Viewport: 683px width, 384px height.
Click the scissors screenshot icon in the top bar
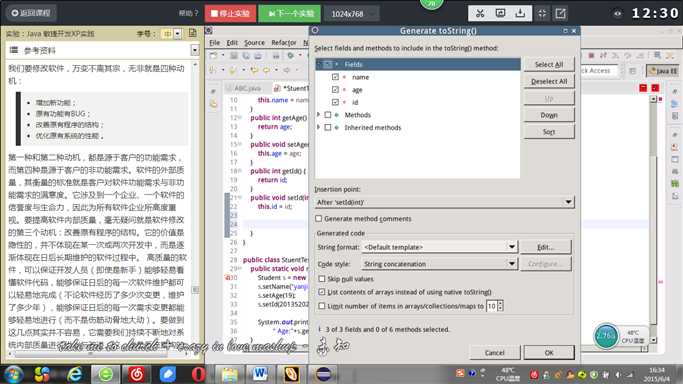coord(480,13)
